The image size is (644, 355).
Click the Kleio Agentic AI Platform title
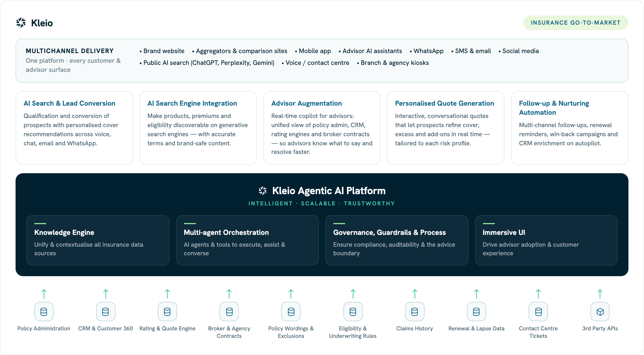pyautogui.click(x=329, y=191)
